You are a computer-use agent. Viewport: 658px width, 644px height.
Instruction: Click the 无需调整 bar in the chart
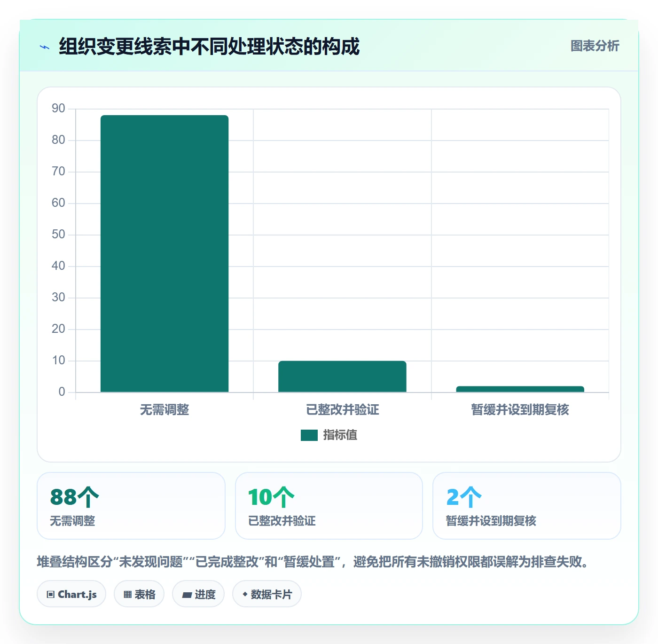[x=164, y=254]
